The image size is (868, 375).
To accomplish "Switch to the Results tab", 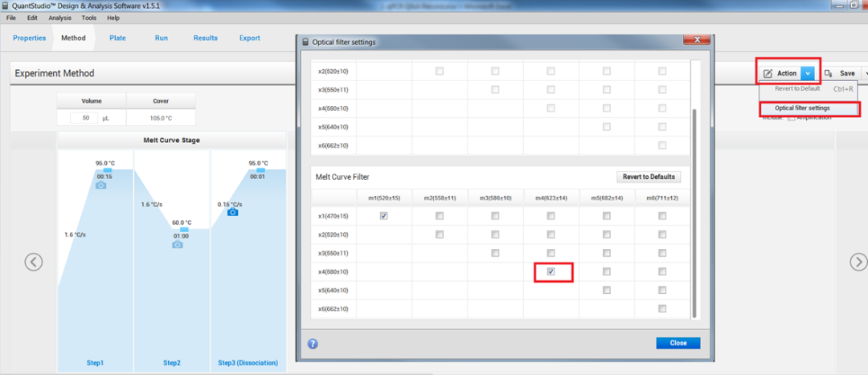I will tap(206, 39).
